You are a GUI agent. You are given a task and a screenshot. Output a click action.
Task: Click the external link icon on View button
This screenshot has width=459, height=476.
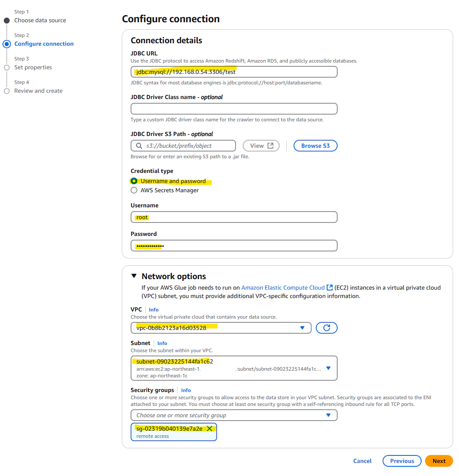270,146
